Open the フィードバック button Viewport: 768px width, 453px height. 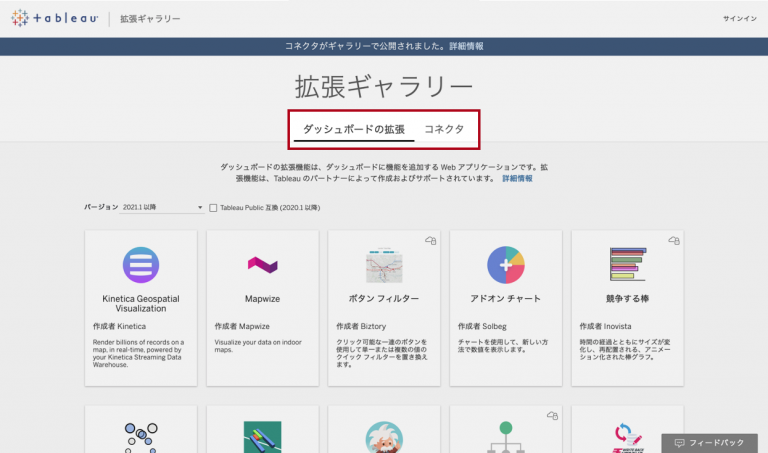point(709,443)
